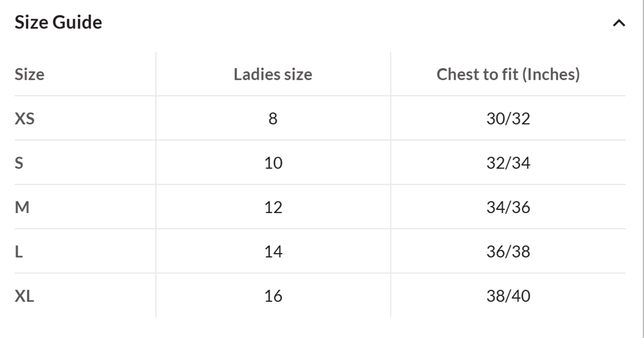Screen dimensions: 644x338
Task: Click the 34/36 chest measurement
Action: coord(508,207)
